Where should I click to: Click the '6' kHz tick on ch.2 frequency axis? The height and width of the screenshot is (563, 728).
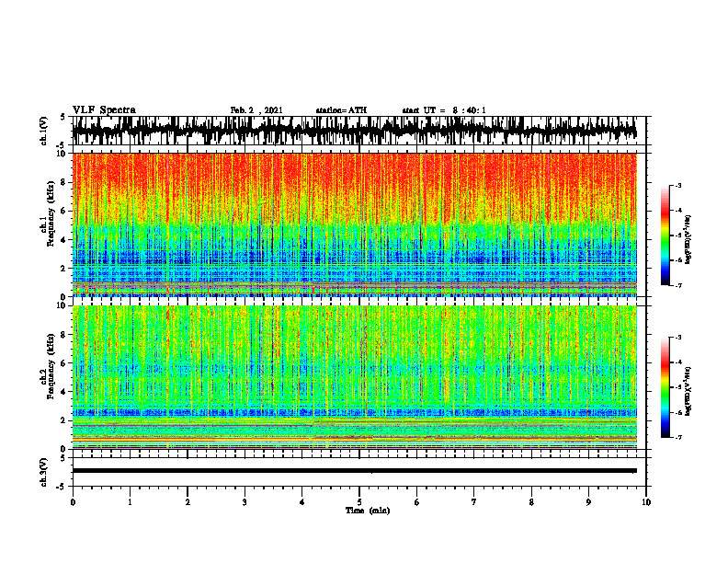pyautogui.click(x=64, y=363)
